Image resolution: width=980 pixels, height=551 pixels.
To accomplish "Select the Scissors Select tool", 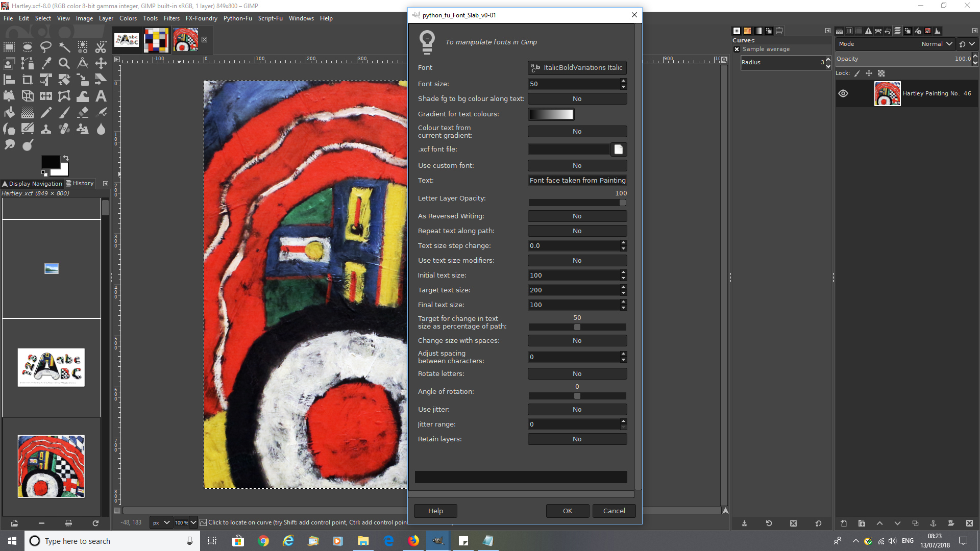I will [x=101, y=47].
